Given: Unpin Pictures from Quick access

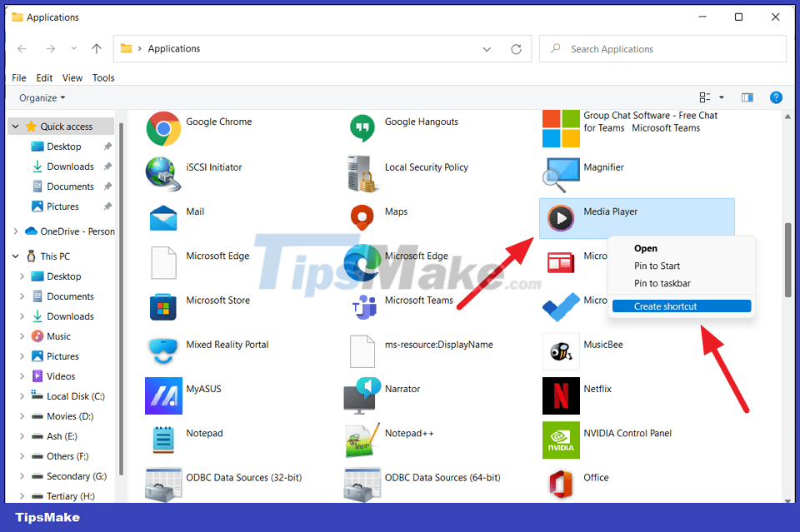Looking at the screenshot, I should [x=107, y=206].
